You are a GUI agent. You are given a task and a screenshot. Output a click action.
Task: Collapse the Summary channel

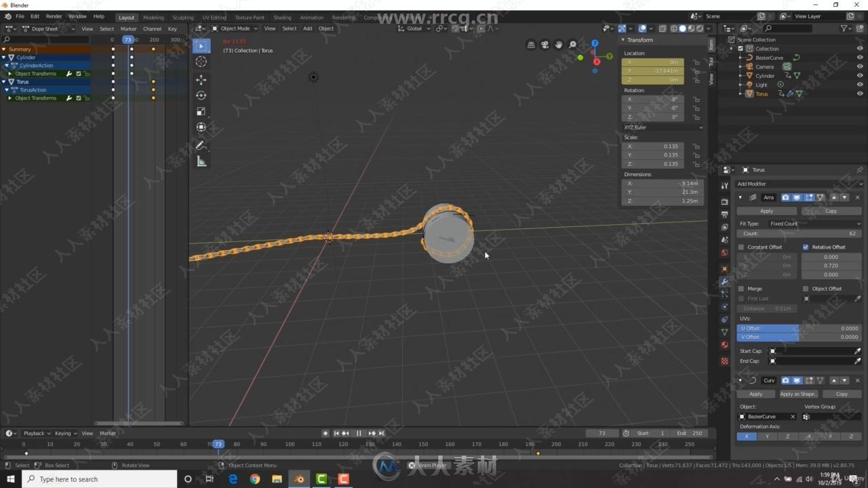tap(4, 49)
